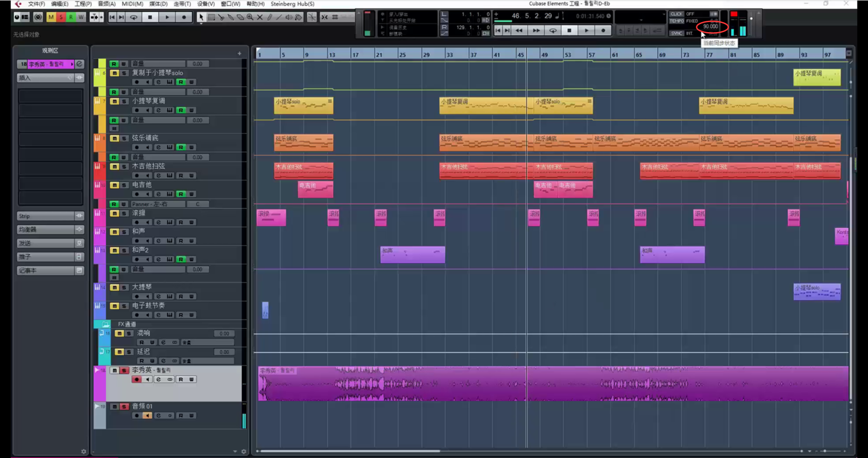Open the 编辑(E) menu
The width and height of the screenshot is (868, 458).
click(x=60, y=4)
